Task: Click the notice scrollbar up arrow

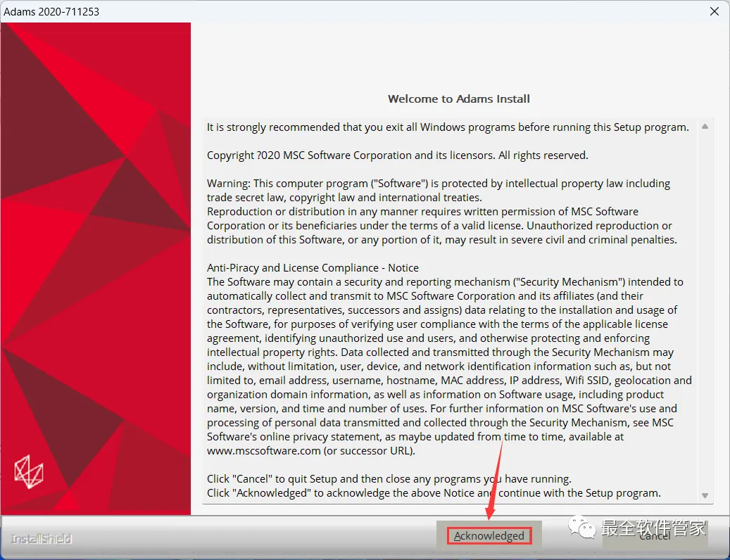Action: [x=705, y=127]
